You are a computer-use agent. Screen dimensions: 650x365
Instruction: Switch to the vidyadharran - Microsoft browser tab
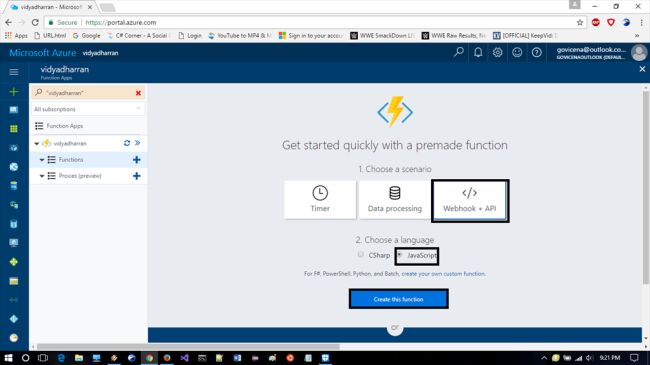click(x=51, y=7)
